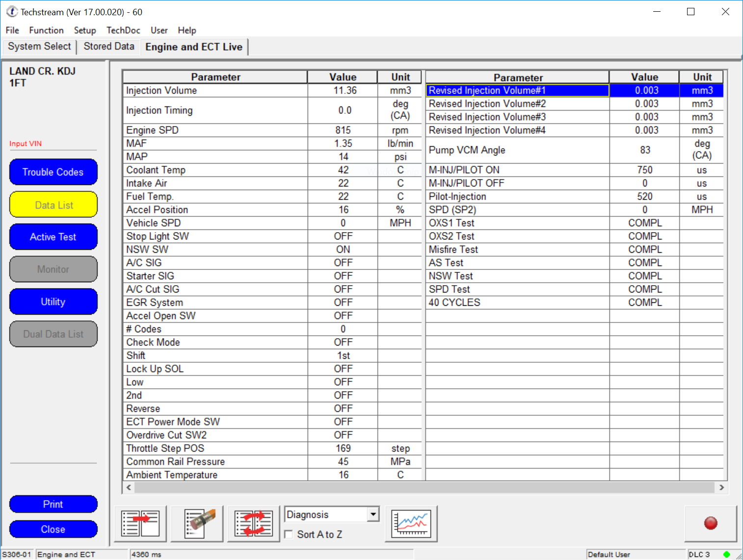The height and width of the screenshot is (560, 743).
Task: Select the MAF parameter row
Action: click(x=272, y=143)
